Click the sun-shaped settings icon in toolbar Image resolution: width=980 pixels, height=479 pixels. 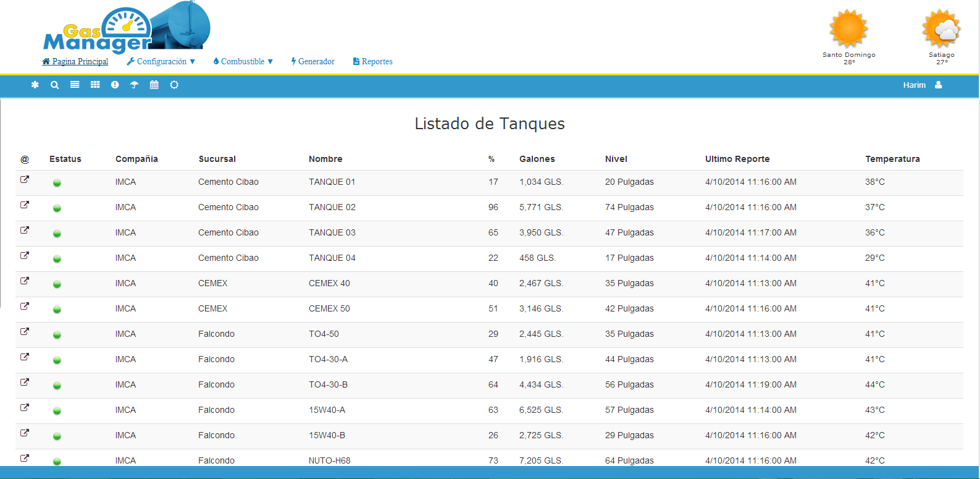coord(174,85)
